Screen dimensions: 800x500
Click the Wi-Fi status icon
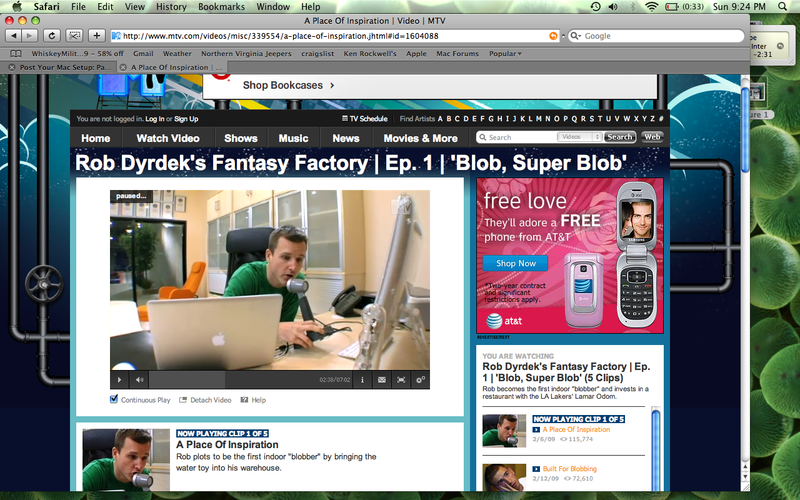(652, 7)
